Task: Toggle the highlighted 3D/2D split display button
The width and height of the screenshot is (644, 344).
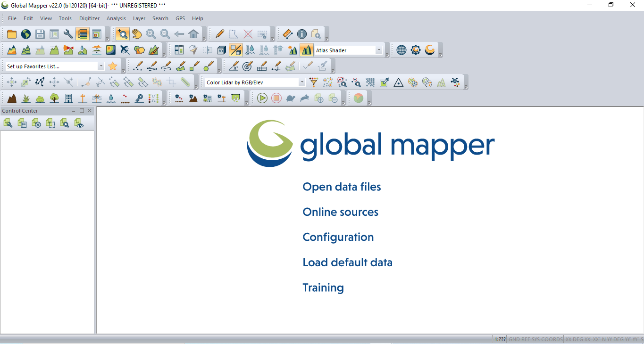Action: (236, 50)
